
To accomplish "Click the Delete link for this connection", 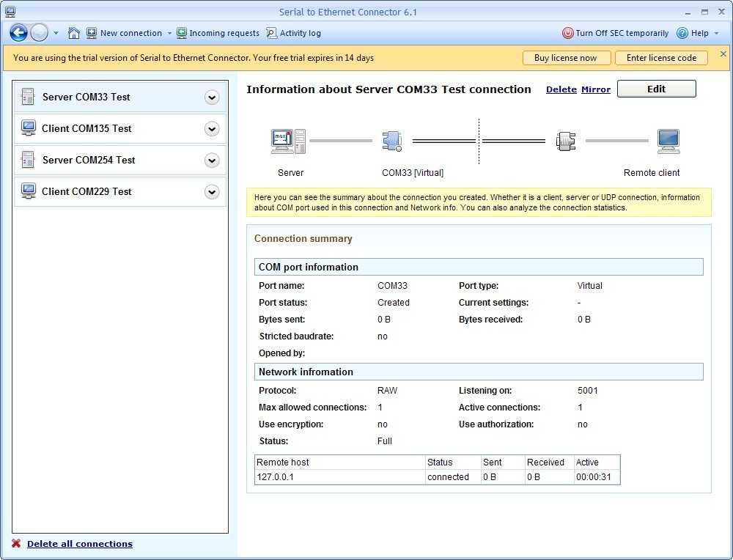I will [561, 89].
